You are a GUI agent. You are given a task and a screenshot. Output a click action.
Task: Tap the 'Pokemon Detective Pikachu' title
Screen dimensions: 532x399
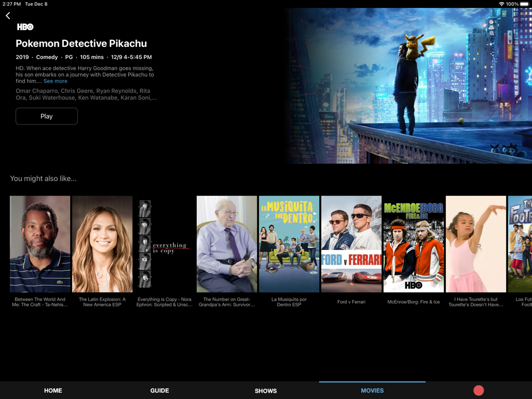click(x=81, y=44)
